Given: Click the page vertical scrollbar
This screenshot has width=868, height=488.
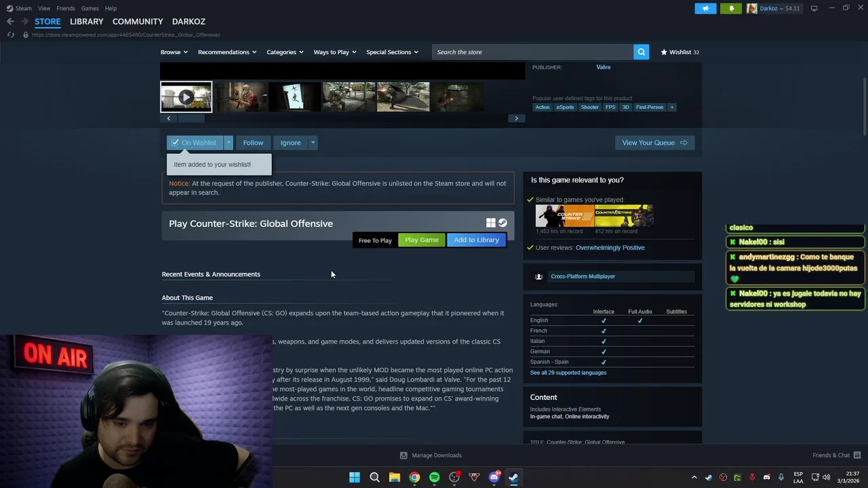Looking at the screenshot, I should (x=865, y=105).
